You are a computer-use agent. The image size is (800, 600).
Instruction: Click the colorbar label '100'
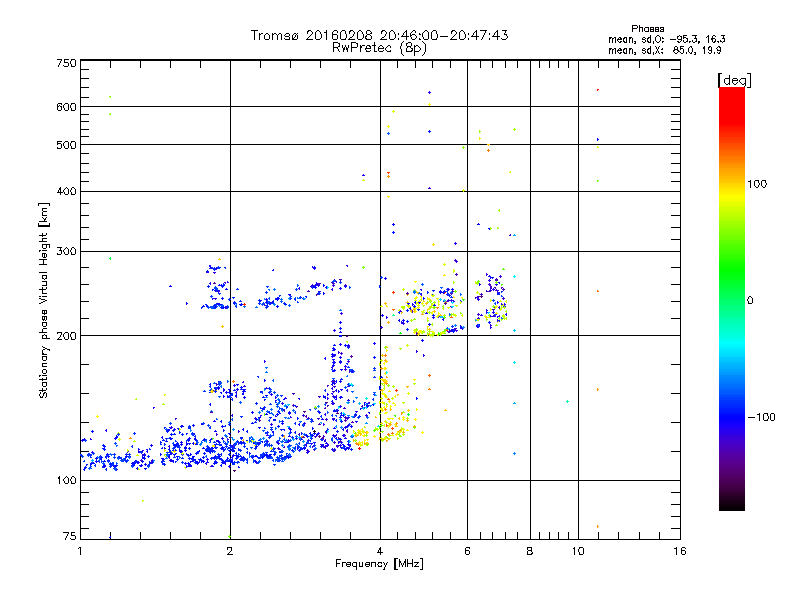coord(757,184)
